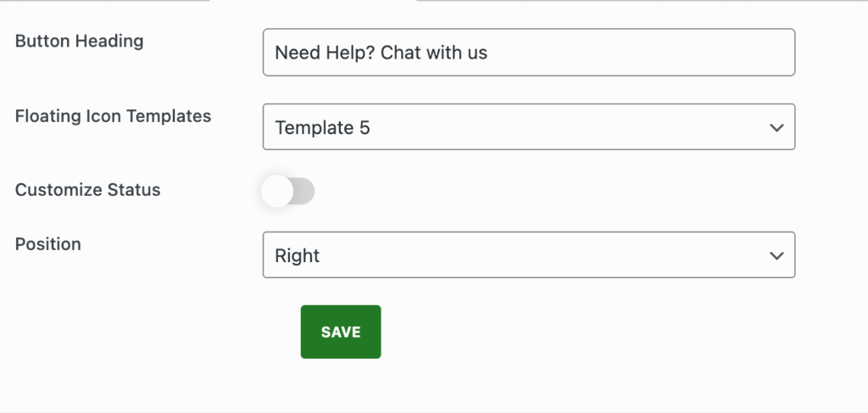This screenshot has height=413, width=868.
Task: Click the 'Right' value in Position select
Action: click(x=298, y=256)
